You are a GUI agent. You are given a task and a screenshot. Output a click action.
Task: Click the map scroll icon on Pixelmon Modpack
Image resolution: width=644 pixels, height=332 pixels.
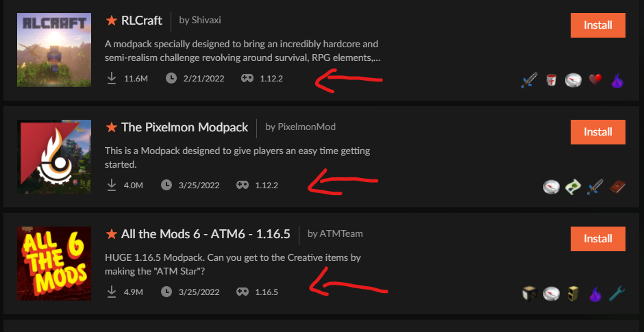(573, 187)
